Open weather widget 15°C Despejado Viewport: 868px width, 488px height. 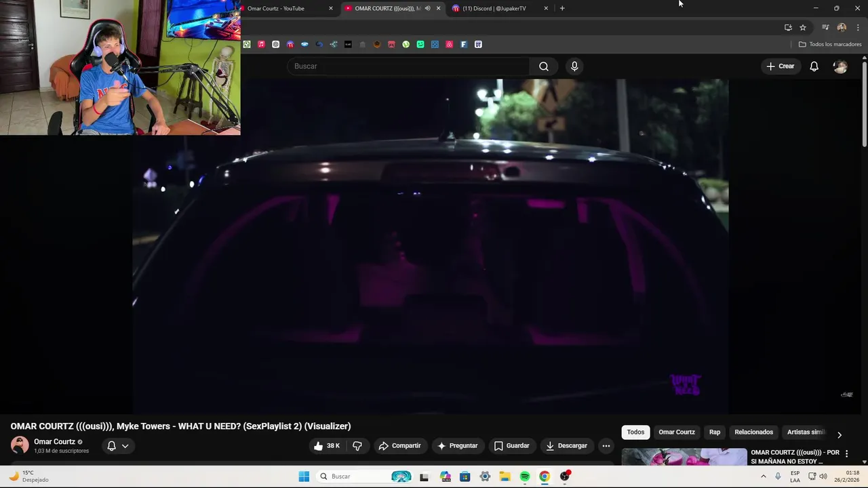coord(28,476)
